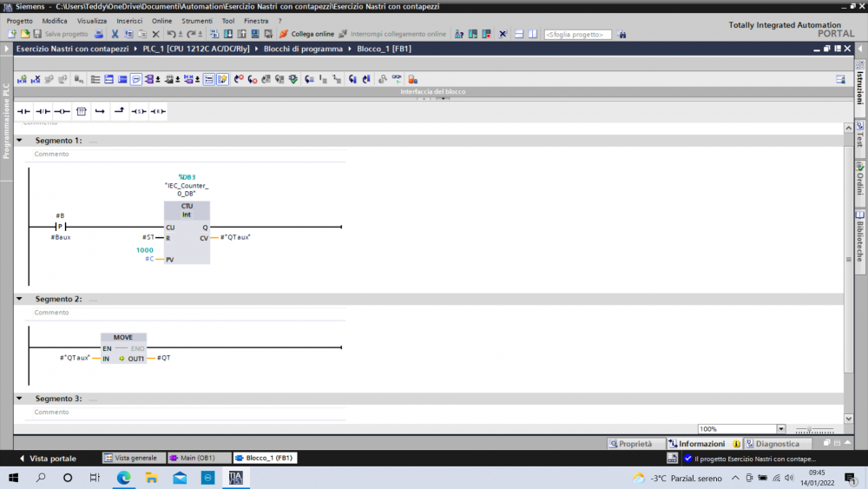Click Collega online button
Image resolution: width=868 pixels, height=489 pixels.
306,34
